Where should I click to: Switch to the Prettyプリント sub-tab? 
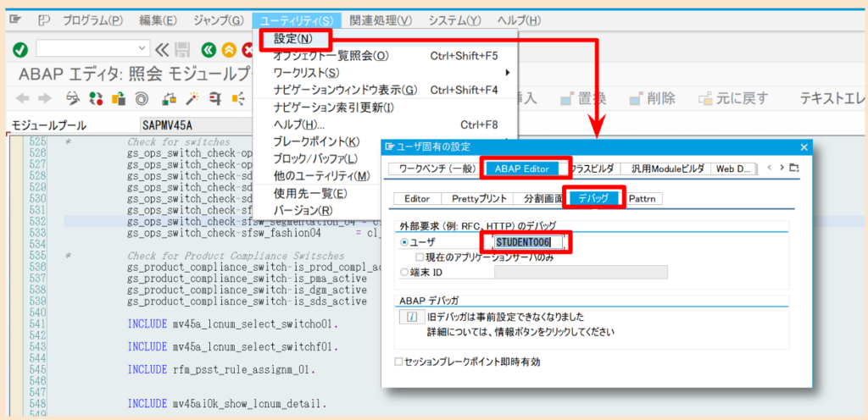pos(478,199)
